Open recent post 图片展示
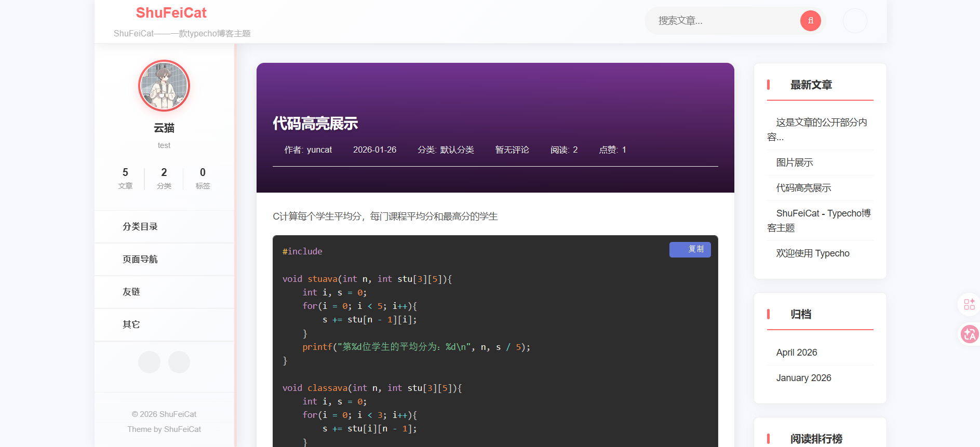 click(795, 162)
